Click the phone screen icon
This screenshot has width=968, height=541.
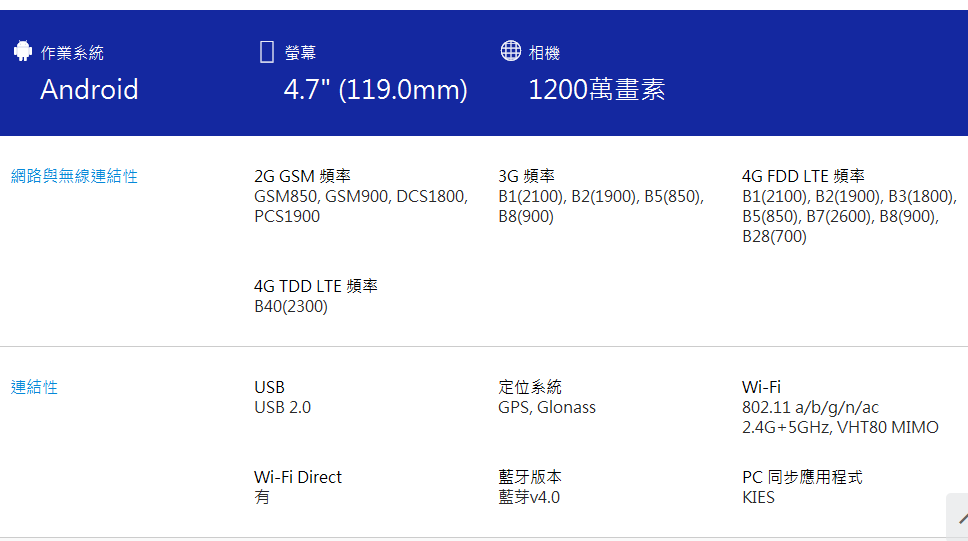[267, 52]
